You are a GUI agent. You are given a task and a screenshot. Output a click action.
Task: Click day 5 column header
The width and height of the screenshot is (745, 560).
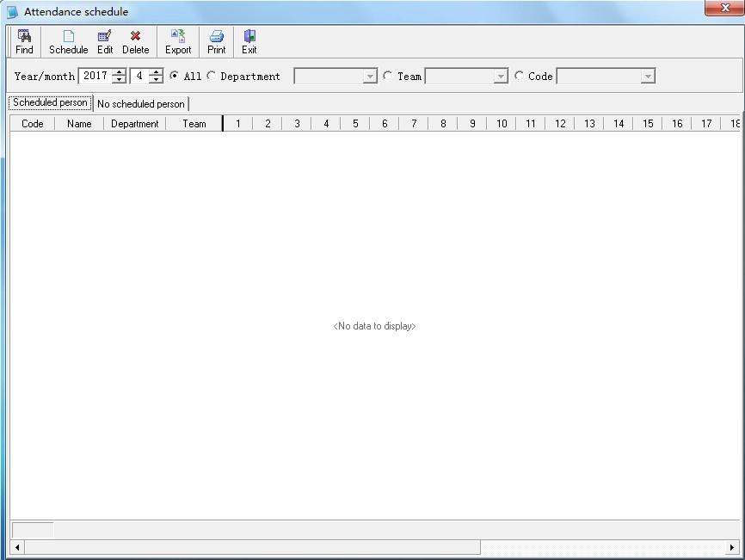click(x=355, y=124)
